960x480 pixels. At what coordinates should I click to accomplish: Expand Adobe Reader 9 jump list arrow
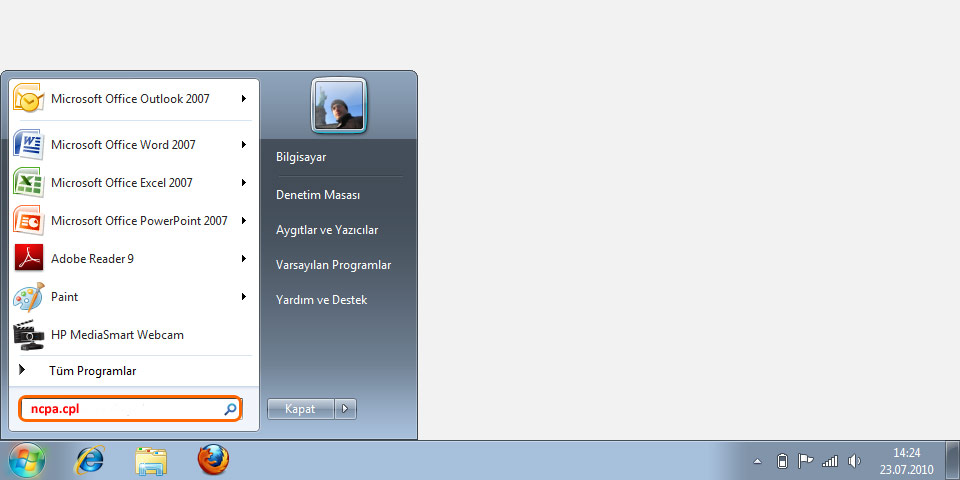(x=244, y=258)
